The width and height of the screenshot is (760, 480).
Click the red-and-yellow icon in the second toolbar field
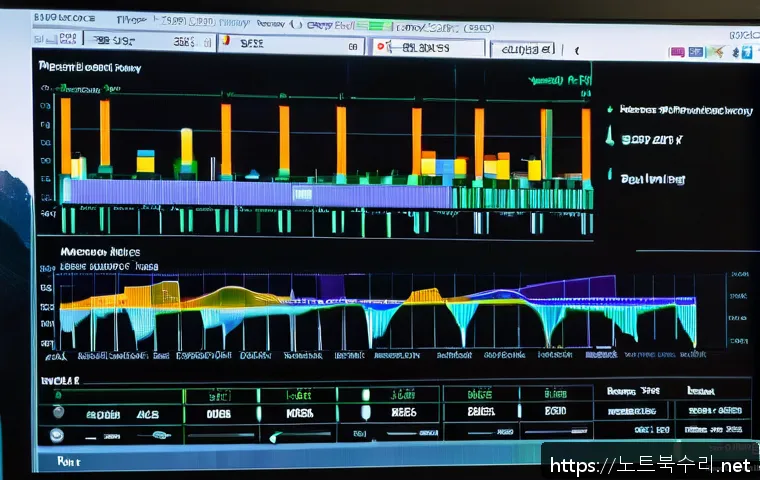[x=225, y=40]
